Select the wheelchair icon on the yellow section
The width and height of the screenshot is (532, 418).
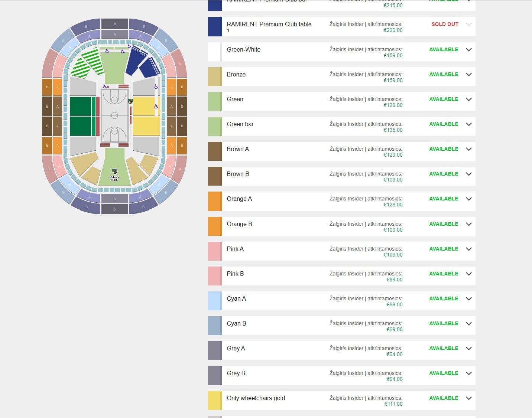pyautogui.click(x=156, y=107)
